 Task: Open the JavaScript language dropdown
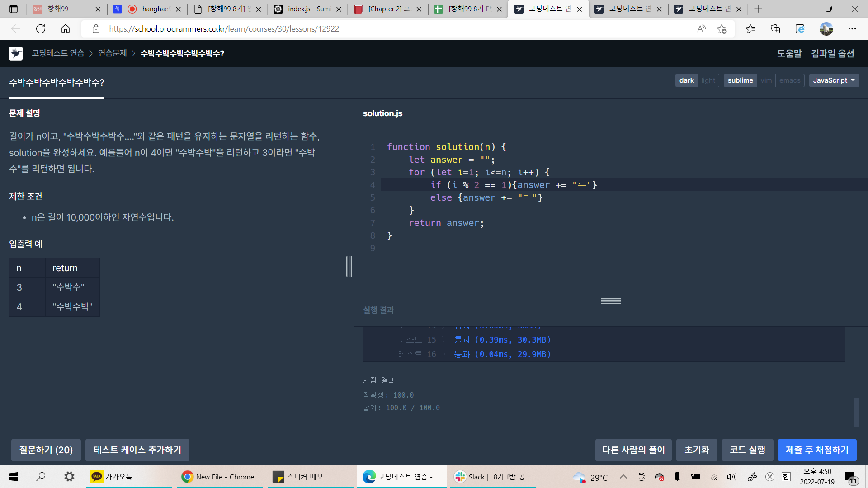(834, 80)
